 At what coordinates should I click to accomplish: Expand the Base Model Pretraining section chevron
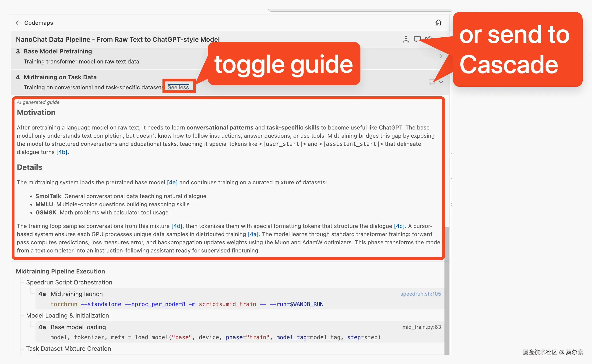pos(441,56)
